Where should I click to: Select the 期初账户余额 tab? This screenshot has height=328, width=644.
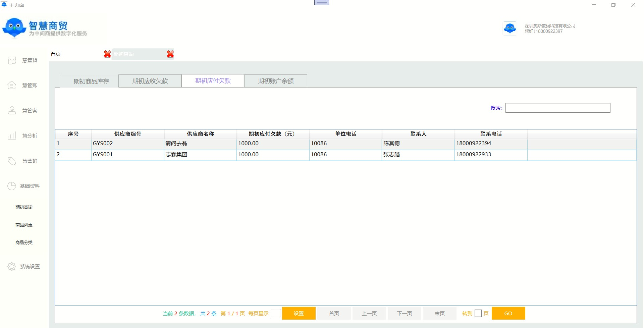[276, 81]
